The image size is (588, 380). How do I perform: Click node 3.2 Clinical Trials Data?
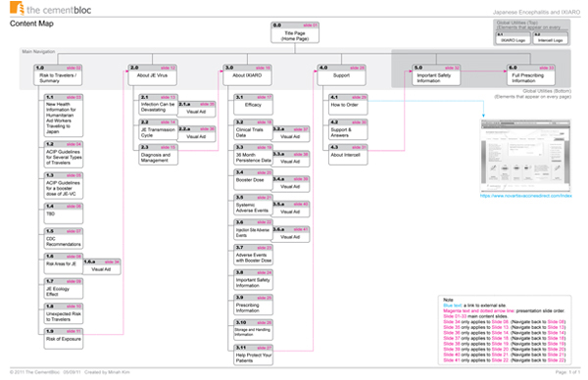253,129
